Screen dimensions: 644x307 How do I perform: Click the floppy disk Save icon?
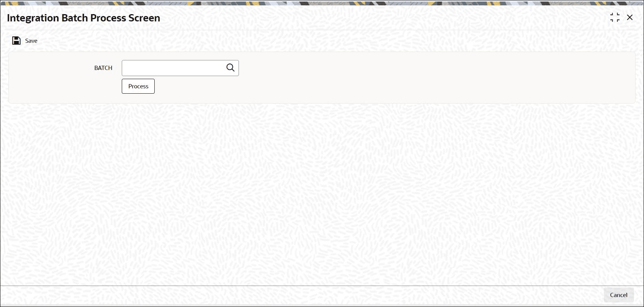click(x=16, y=41)
